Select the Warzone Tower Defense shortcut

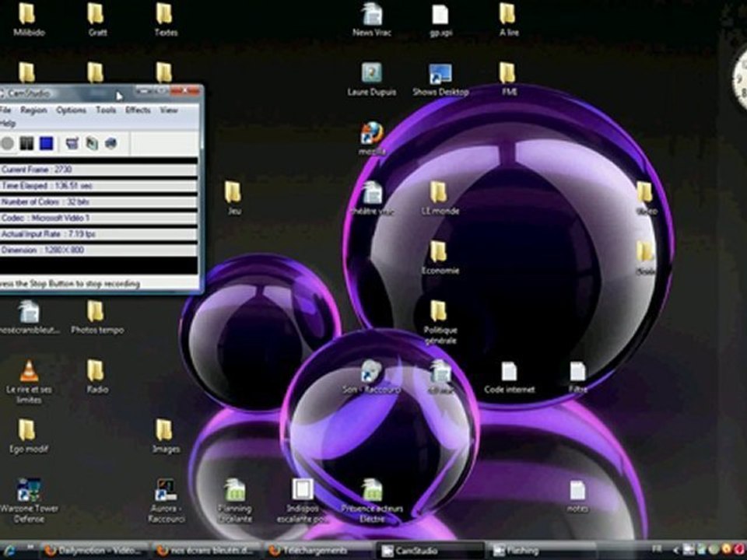(29, 491)
